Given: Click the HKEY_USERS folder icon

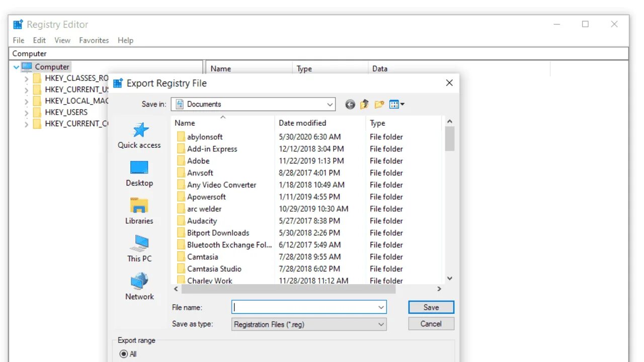Looking at the screenshot, I should 37,112.
